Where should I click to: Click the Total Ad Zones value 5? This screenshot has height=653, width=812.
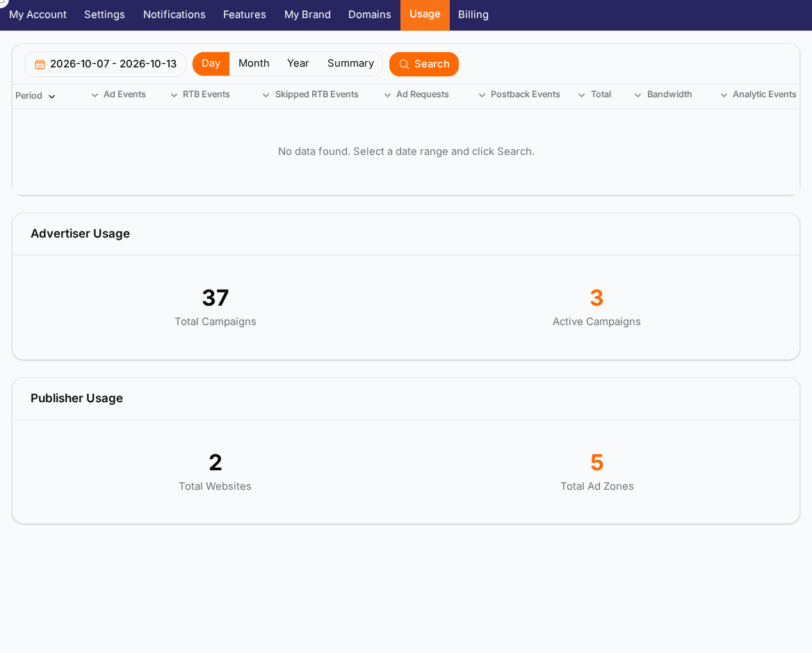click(597, 463)
